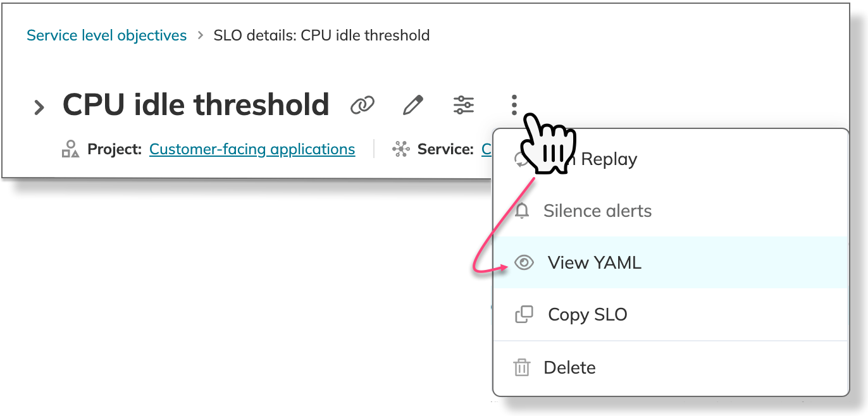Open the Customer-facing applications project link

click(252, 149)
